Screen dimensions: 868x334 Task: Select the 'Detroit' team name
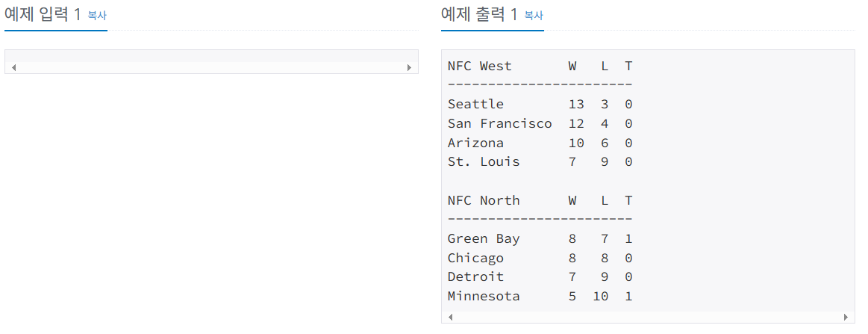click(x=476, y=277)
